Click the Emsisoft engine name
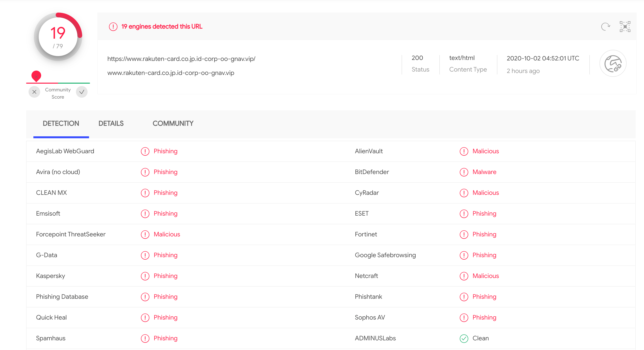The width and height of the screenshot is (644, 350). [x=48, y=213]
